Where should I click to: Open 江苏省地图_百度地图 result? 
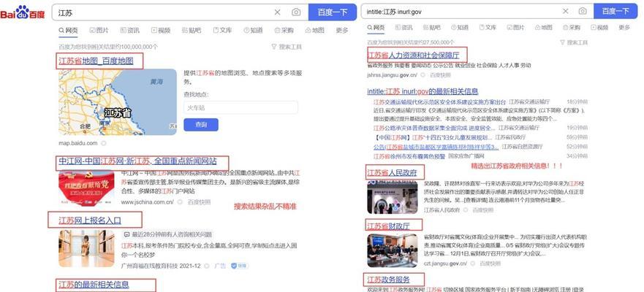(x=96, y=61)
